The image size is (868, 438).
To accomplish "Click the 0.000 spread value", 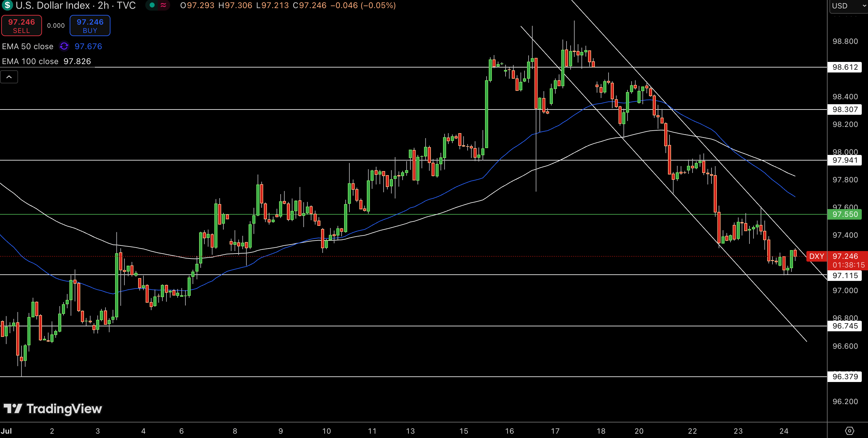I will pyautogui.click(x=56, y=26).
